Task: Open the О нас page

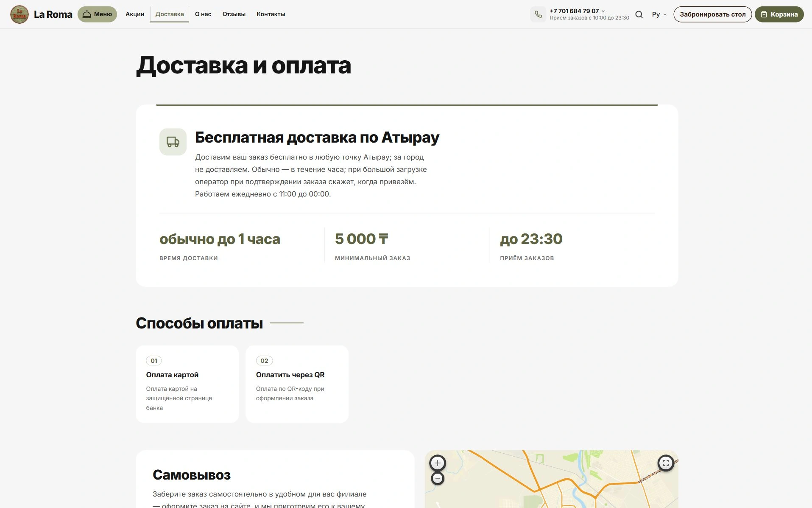Action: pos(203,14)
